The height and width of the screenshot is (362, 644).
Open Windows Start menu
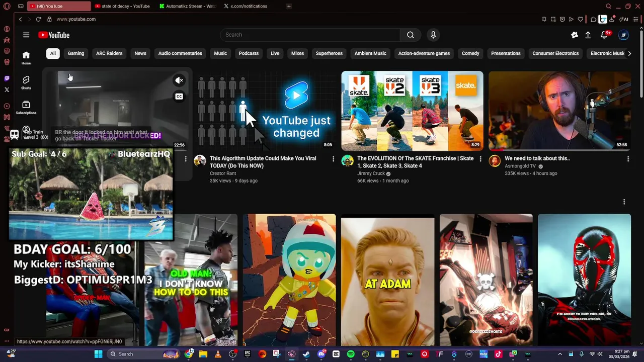98,354
